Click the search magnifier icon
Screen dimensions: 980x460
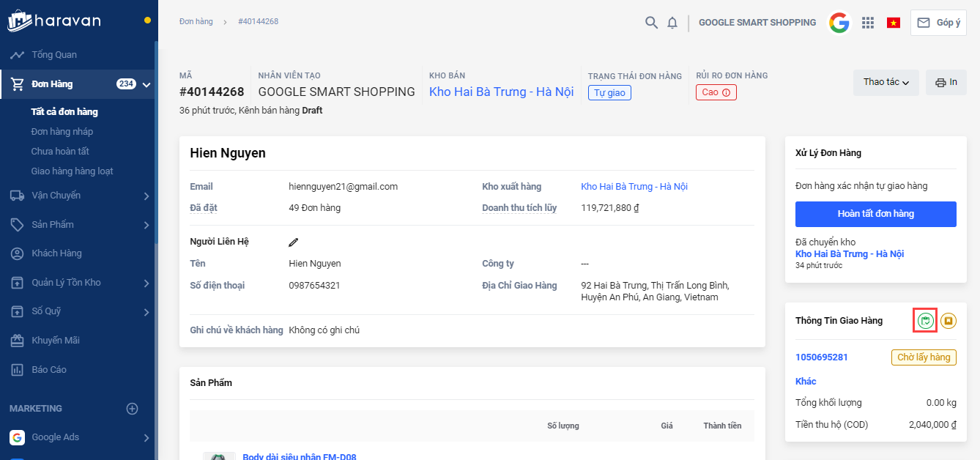pyautogui.click(x=651, y=23)
